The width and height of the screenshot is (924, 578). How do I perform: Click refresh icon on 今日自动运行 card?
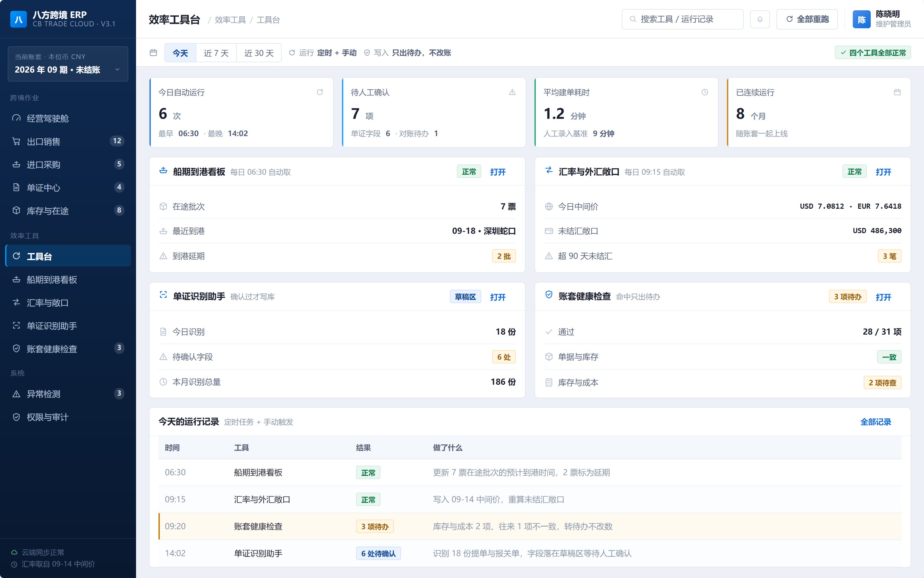320,92
